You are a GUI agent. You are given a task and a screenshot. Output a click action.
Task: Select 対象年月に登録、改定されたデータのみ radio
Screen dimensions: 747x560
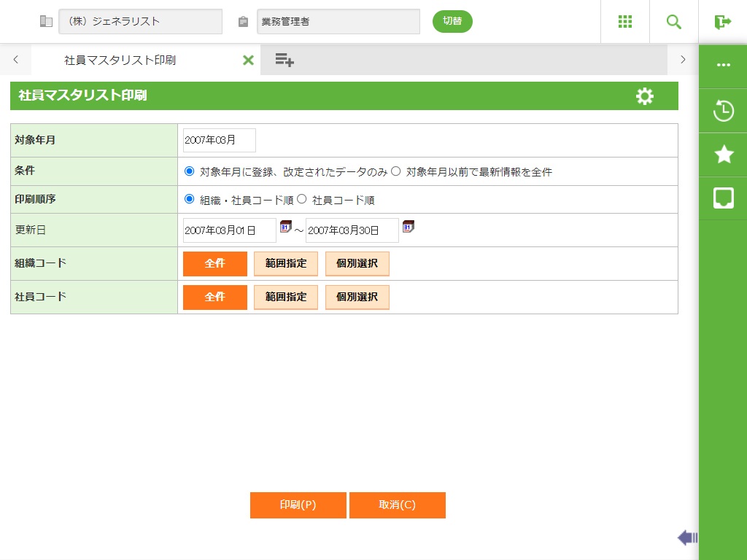189,171
